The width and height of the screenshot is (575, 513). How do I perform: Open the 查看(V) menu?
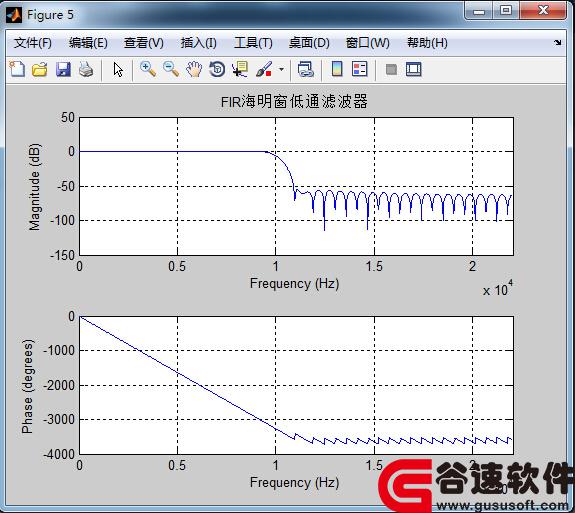point(144,43)
